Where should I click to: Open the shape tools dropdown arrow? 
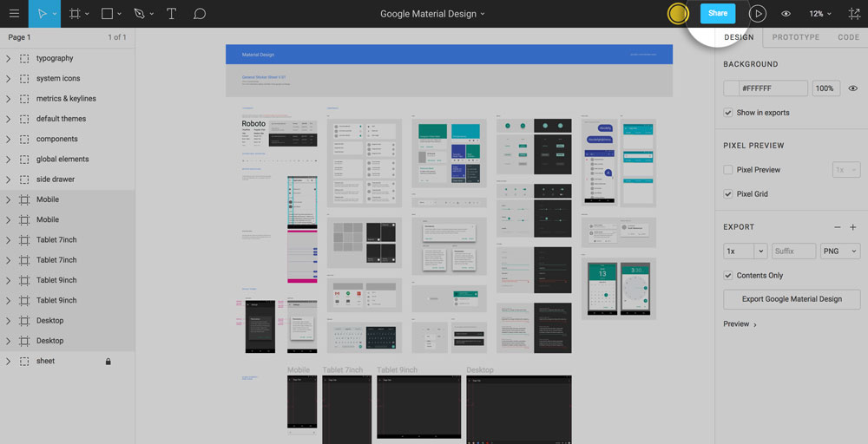[120, 15]
